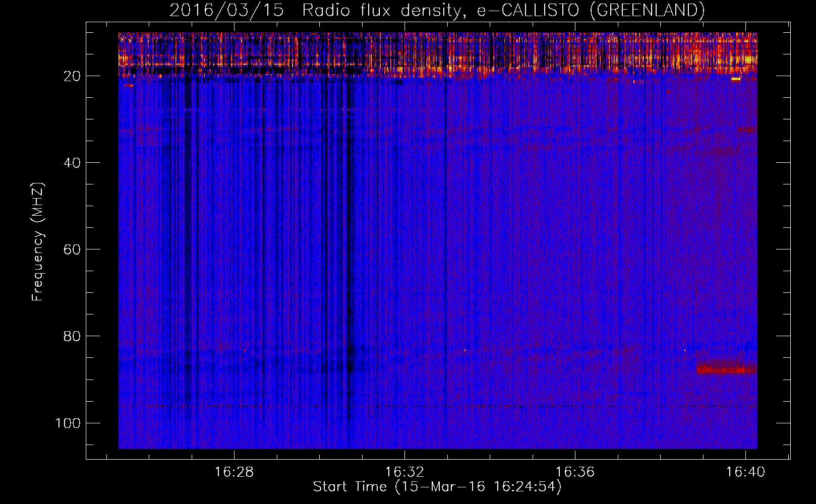816x504 pixels.
Task: Click the time tick label '16:36'
Action: tap(575, 472)
